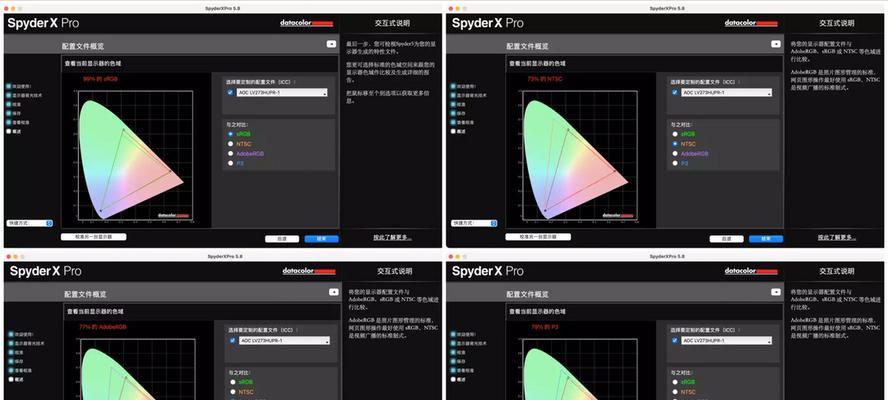Image resolution: width=888 pixels, height=400 pixels.
Task: Click 校准 step icon in 77% AdobeRGB window
Action: [x=11, y=352]
